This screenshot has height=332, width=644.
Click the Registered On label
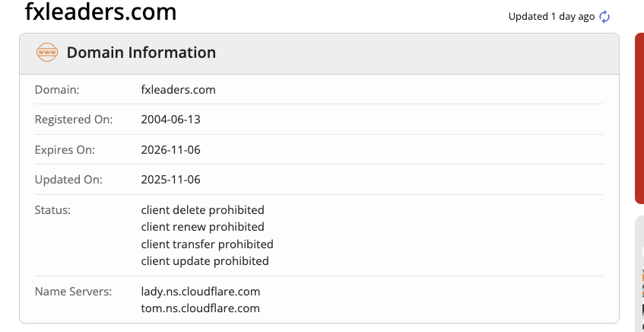pyautogui.click(x=74, y=120)
